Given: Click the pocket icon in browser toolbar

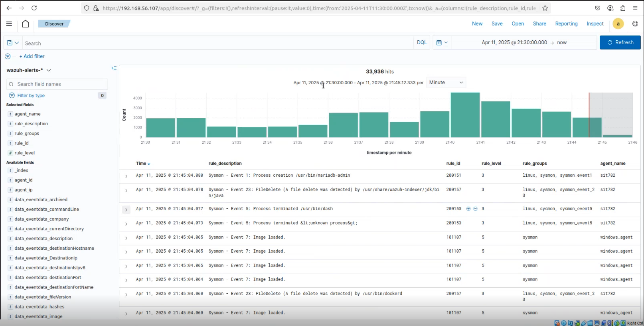Looking at the screenshot, I should pos(597,8).
